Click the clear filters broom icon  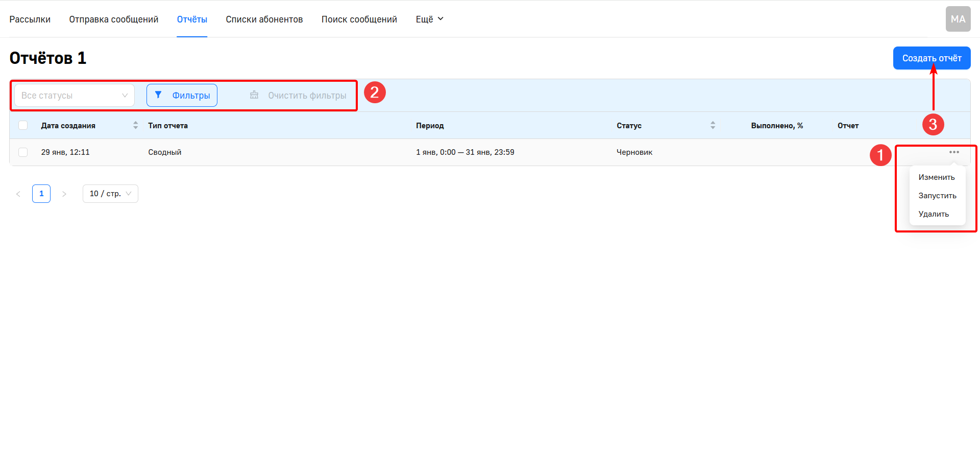254,95
